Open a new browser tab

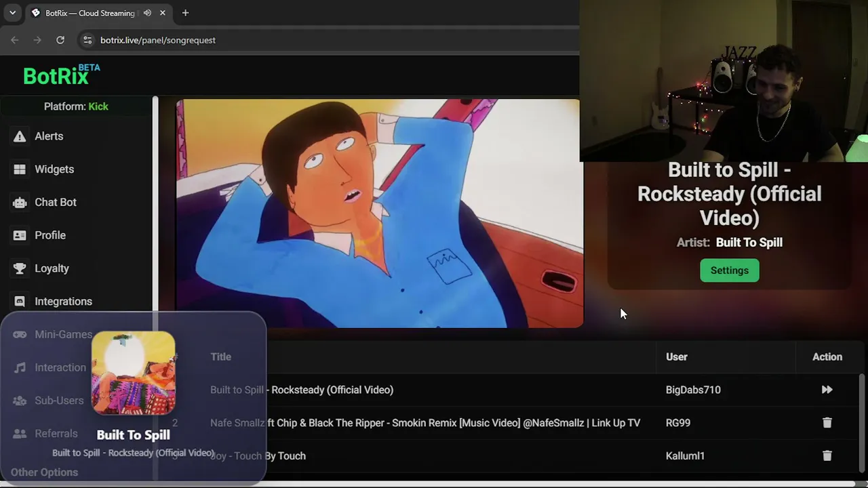pos(185,13)
